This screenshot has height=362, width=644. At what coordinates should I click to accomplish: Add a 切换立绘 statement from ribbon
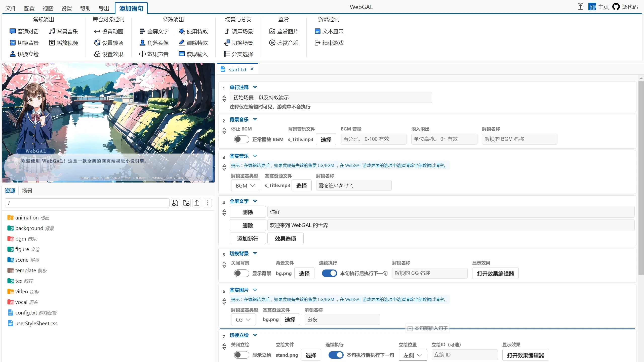point(24,54)
